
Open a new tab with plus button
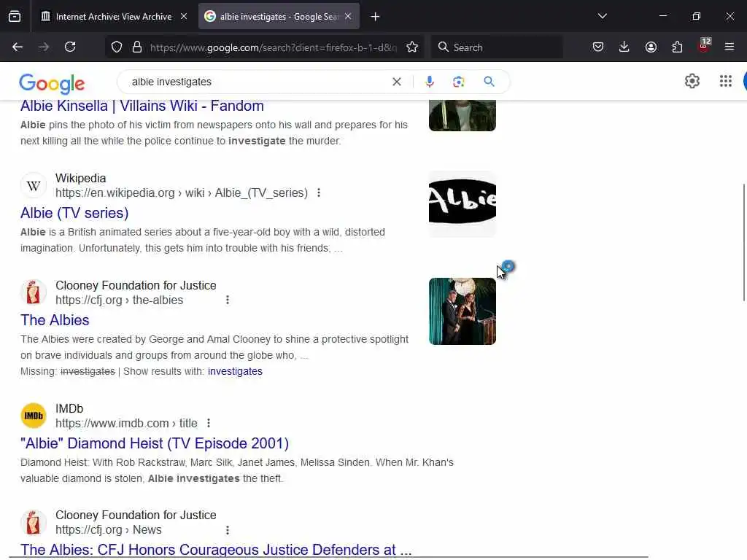tap(376, 17)
